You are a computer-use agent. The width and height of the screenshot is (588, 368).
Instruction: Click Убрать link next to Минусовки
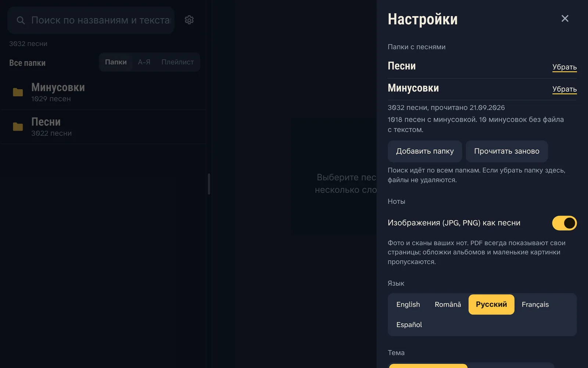[564, 89]
